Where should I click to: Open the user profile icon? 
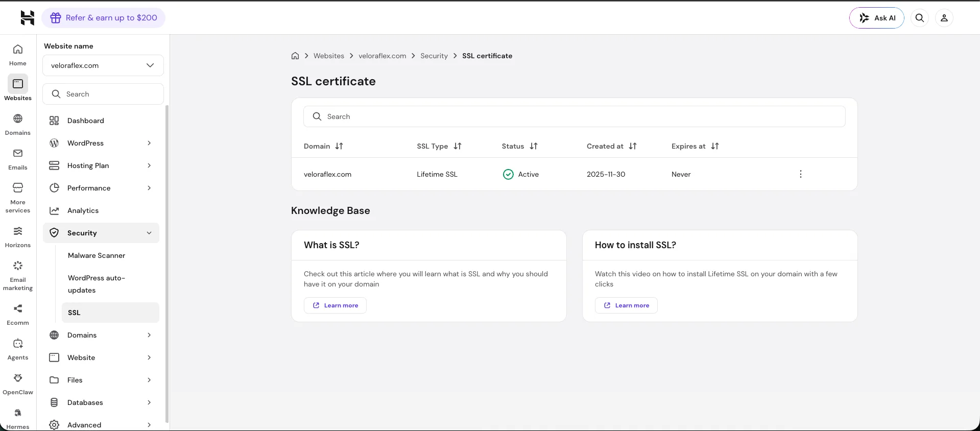[944, 18]
